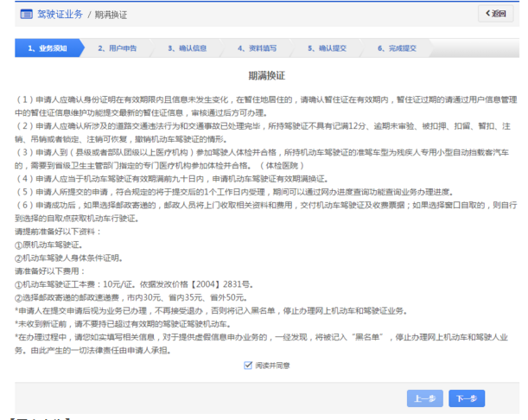The width and height of the screenshot is (528, 420).
Task: Click the ①原机动车驾驶证 material item
Action: (47, 245)
